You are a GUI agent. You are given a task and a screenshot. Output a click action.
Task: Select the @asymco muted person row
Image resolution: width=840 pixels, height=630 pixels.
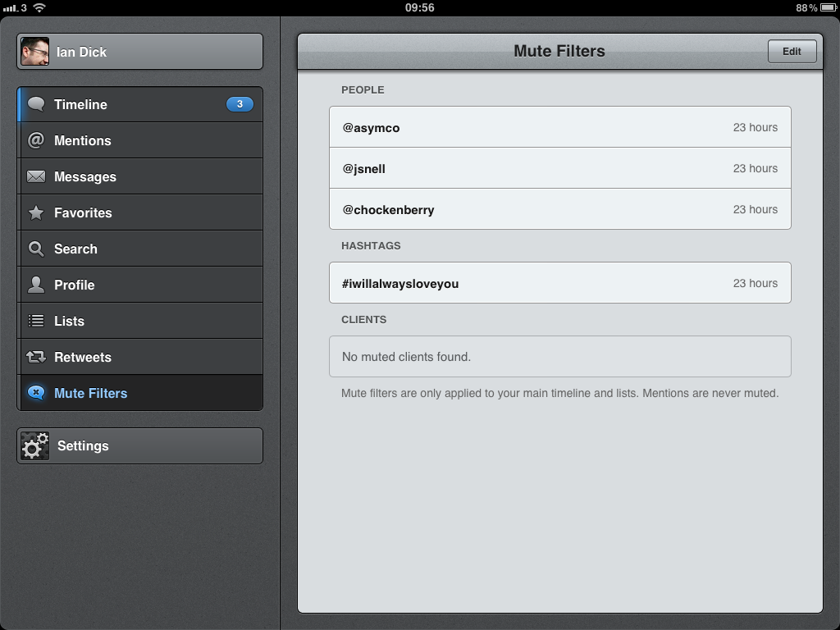point(559,127)
